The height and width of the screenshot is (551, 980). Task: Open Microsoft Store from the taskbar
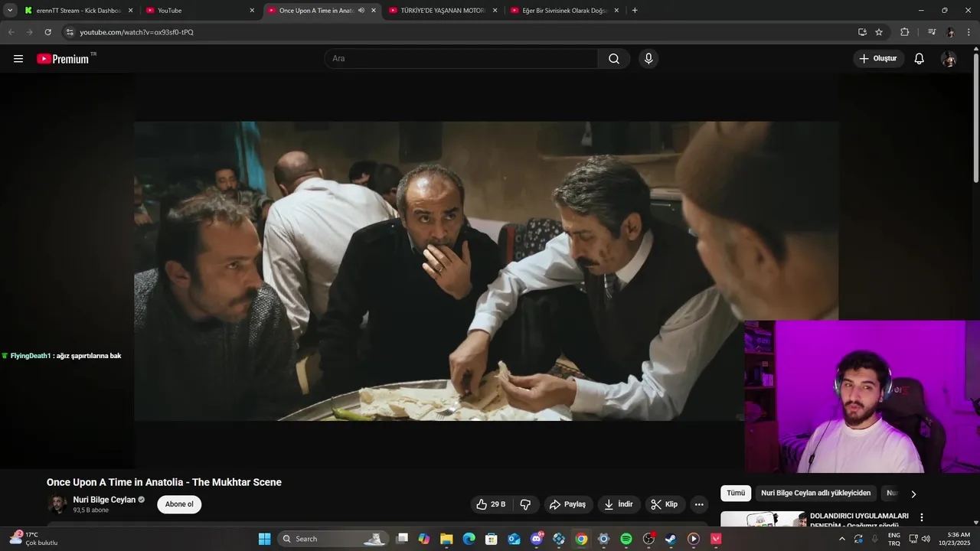(492, 539)
